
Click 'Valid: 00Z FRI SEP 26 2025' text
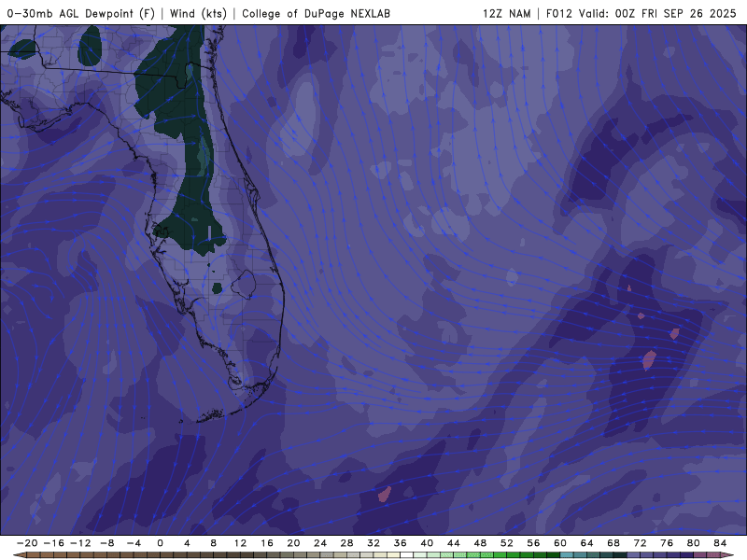click(x=657, y=13)
